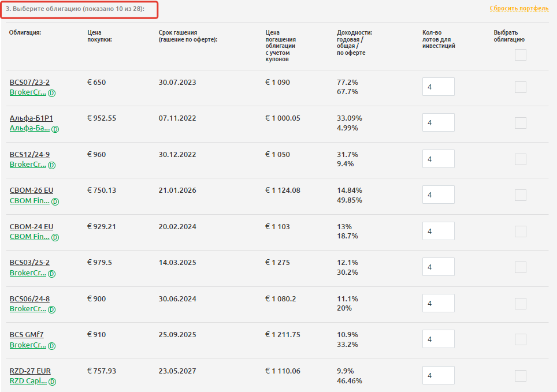Viewport: 557px width, 392px height.
Task: Click the D icon in the BCS12/24-9 row
Action: (x=51, y=165)
